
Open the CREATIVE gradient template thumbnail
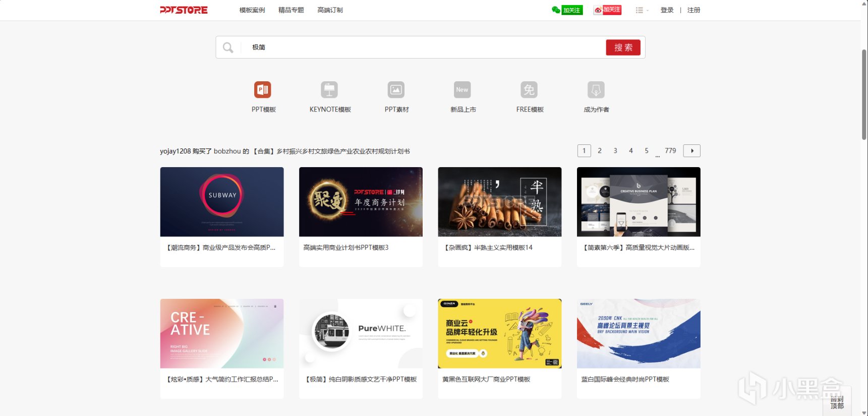222,334
